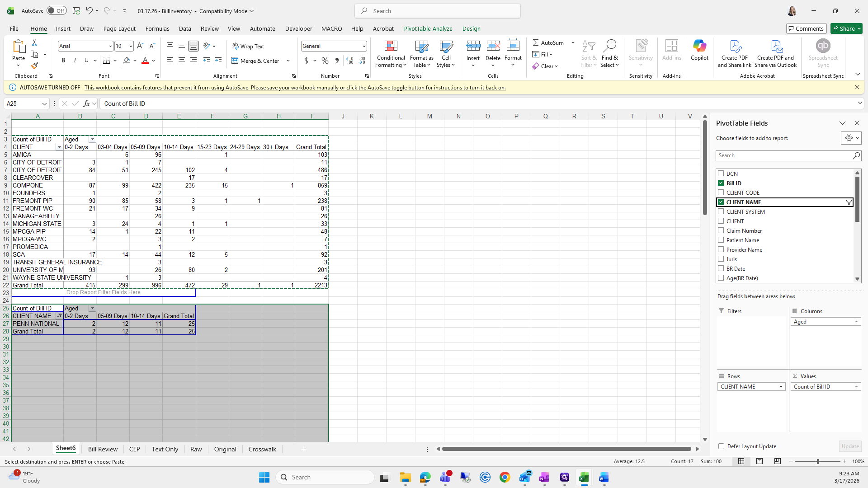Switch to the Bill Review sheet tab
The image size is (868, 488).
pyautogui.click(x=103, y=449)
